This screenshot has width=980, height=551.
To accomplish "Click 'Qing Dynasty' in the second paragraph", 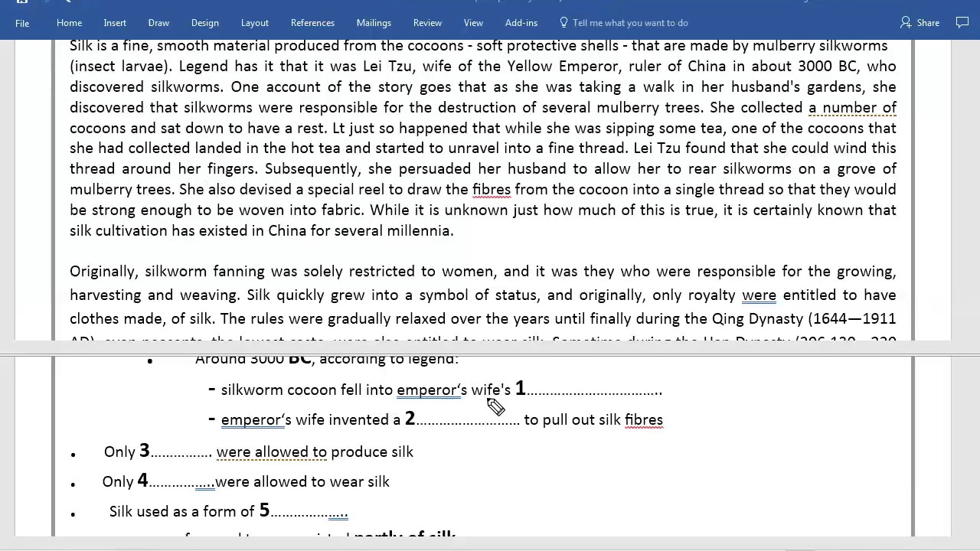I will click(759, 318).
